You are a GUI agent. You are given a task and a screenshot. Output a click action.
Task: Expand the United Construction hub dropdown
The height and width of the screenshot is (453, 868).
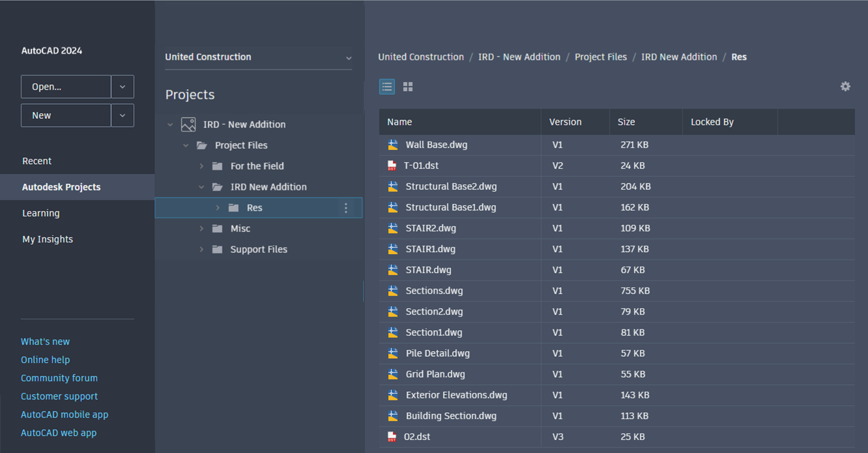pos(348,58)
